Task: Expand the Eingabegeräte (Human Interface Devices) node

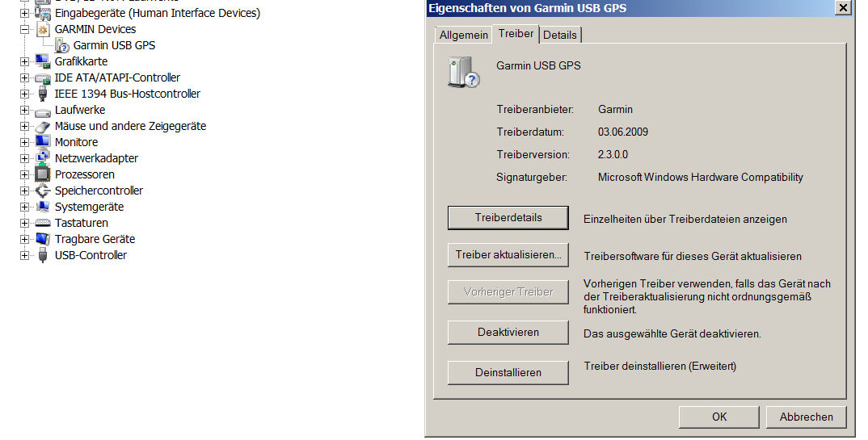Action: coord(24,13)
